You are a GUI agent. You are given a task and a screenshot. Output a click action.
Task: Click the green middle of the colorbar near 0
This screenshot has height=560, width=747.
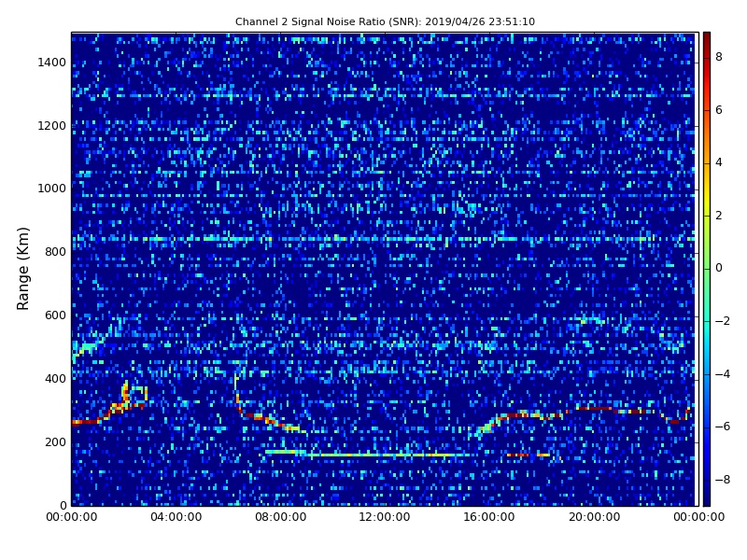pyautogui.click(x=707, y=268)
